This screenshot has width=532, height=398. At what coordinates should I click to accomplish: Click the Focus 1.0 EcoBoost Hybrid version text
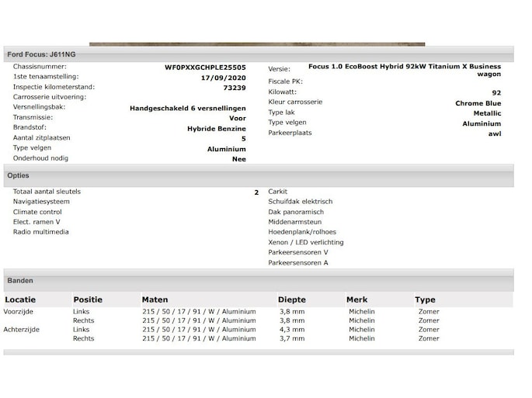click(x=404, y=67)
